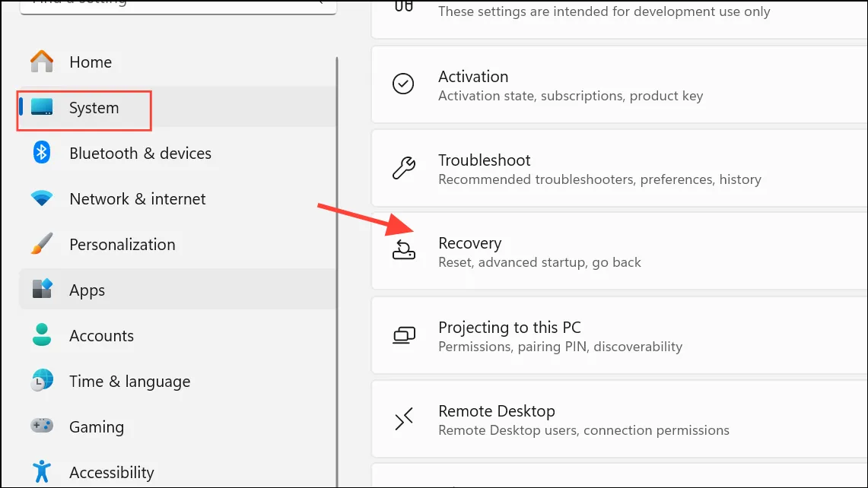The height and width of the screenshot is (488, 868).
Task: Click the Accounts person icon
Action: pos(42,334)
